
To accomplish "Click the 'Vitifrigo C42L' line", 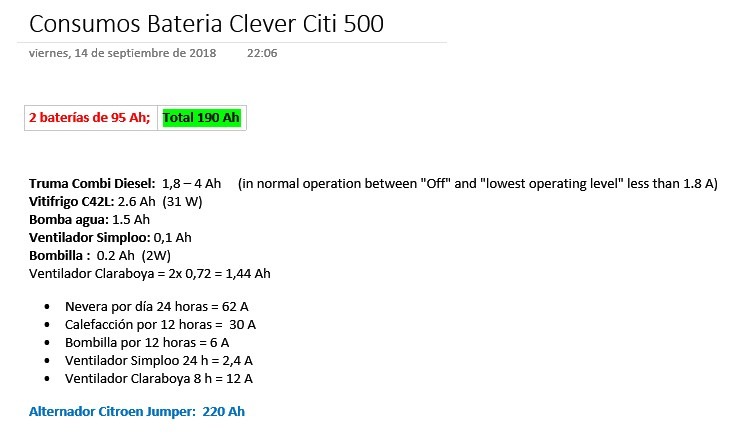I will click(x=116, y=201).
